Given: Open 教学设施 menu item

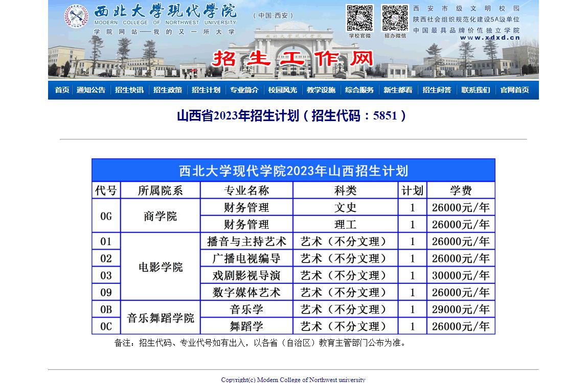Looking at the screenshot, I should pyautogui.click(x=321, y=90).
